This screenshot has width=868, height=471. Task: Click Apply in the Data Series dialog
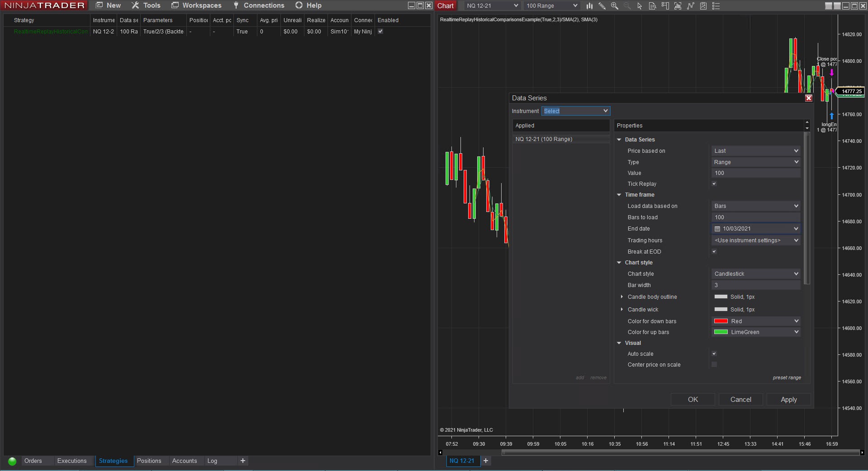(x=789, y=400)
